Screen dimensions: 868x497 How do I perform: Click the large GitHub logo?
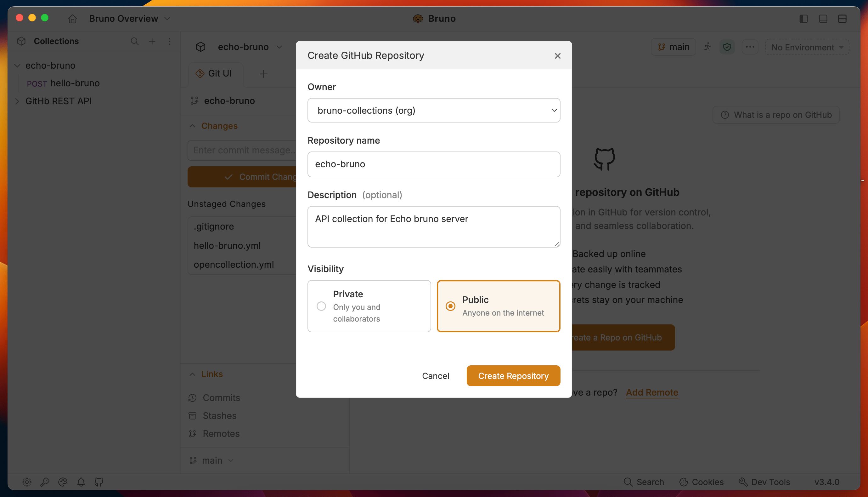click(604, 159)
